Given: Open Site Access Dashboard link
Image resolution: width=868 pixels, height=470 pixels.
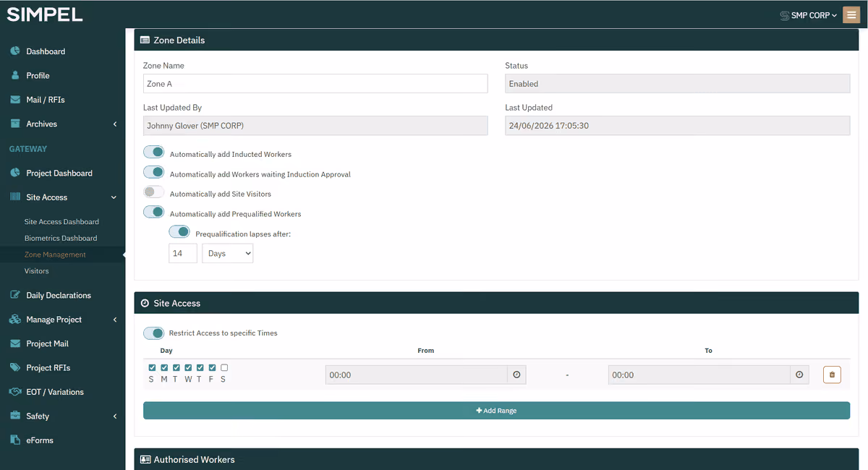Looking at the screenshot, I should [x=61, y=222].
